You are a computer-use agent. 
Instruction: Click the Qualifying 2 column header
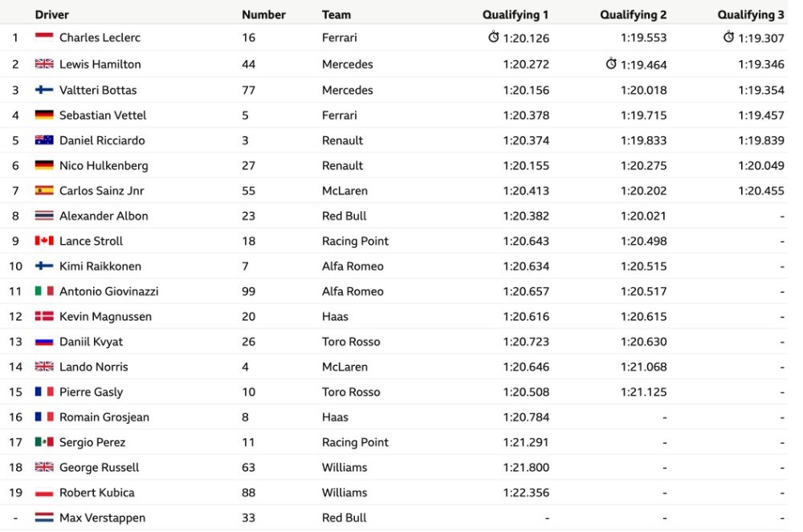(x=633, y=14)
